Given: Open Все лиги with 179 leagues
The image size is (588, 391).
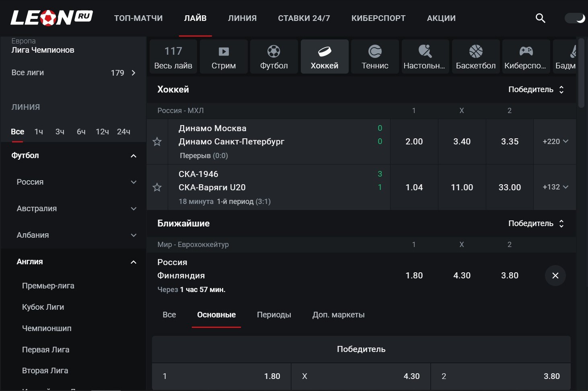Looking at the screenshot, I should tap(74, 73).
